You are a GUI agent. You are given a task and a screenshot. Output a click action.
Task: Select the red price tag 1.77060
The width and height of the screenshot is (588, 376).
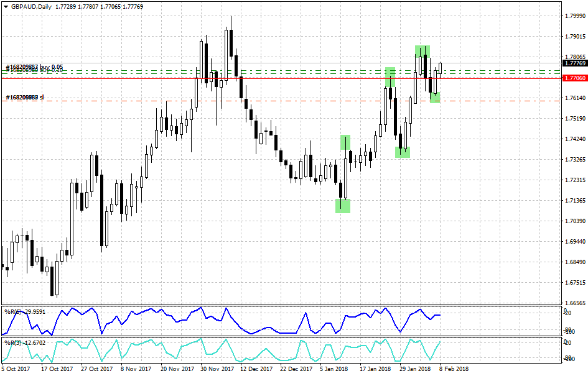pyautogui.click(x=574, y=78)
